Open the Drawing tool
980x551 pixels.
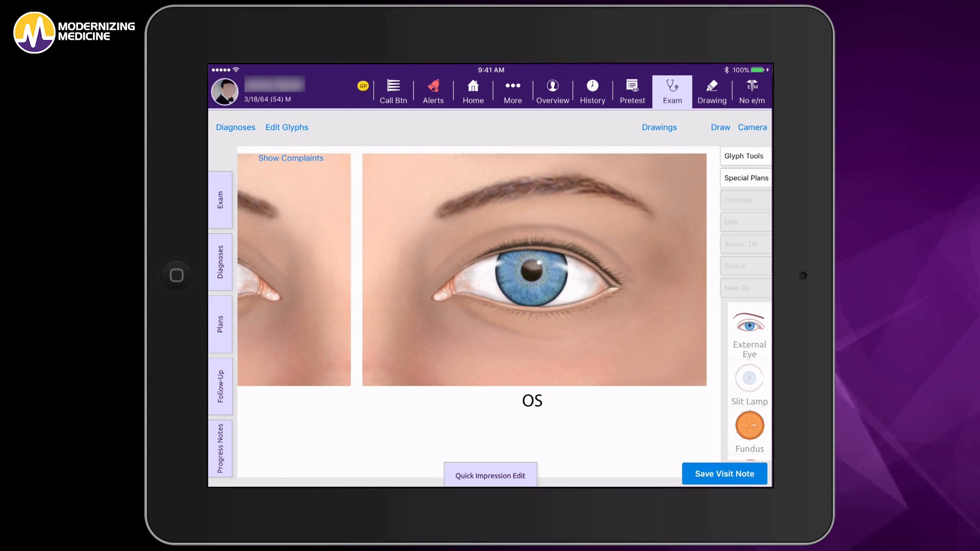712,91
